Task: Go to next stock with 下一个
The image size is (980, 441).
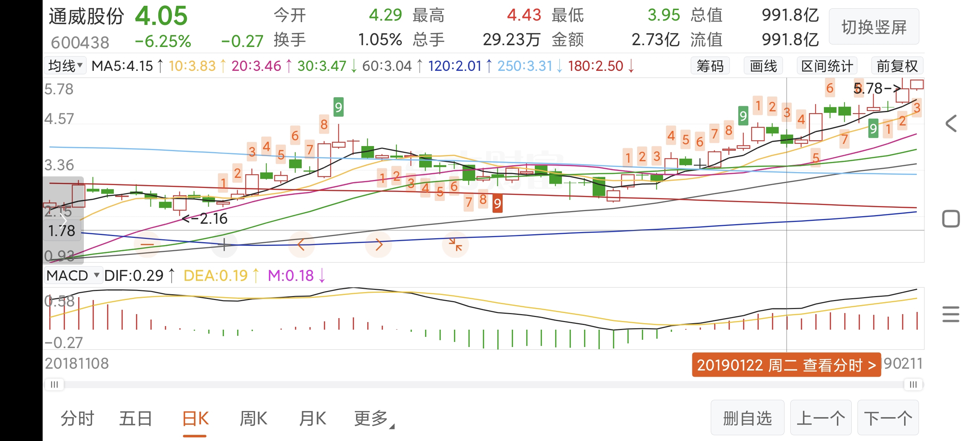Action: coord(888,418)
